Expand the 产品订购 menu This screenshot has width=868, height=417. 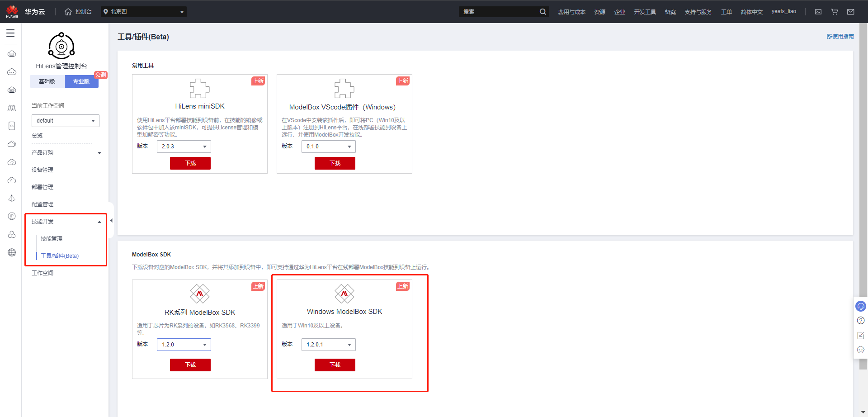tap(66, 153)
